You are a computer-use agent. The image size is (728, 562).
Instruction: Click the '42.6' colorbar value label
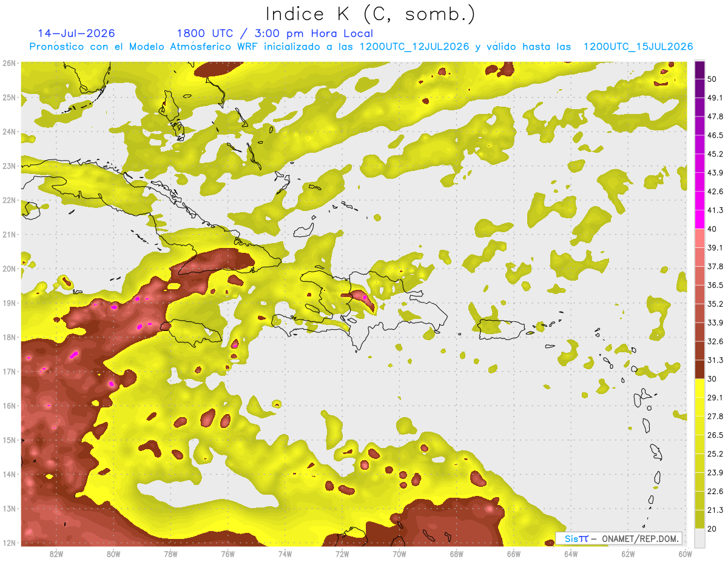pos(715,192)
